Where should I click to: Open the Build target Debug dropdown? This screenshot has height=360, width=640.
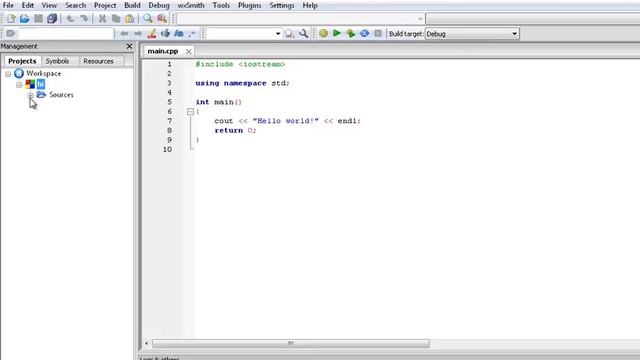(x=472, y=34)
